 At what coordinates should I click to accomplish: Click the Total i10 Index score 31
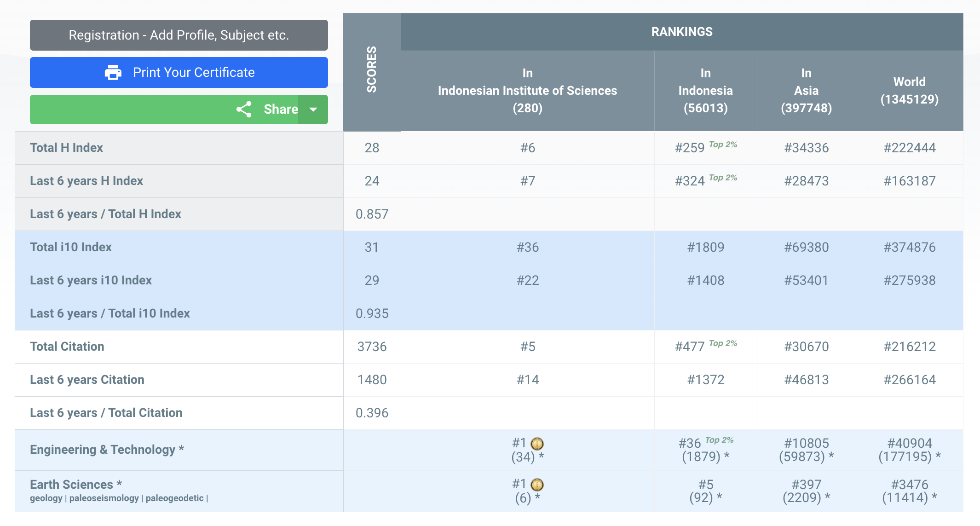[372, 247]
